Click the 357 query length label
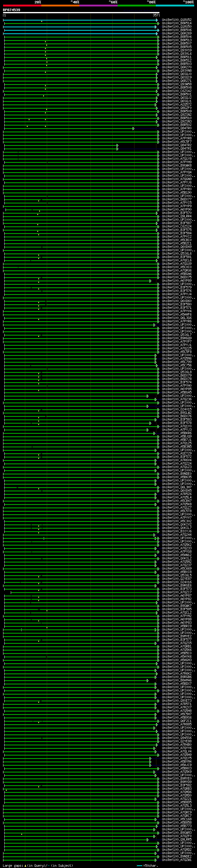 (x=155, y=15)
